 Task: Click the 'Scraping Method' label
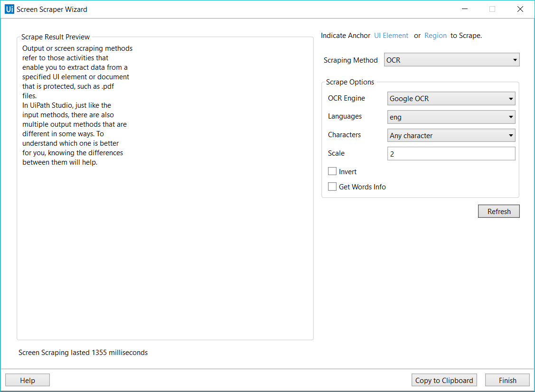(350, 60)
